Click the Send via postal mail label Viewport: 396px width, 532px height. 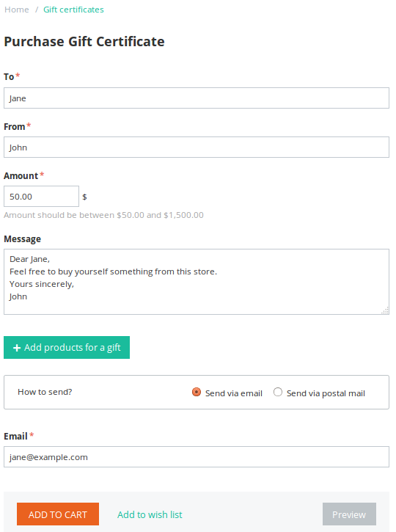(x=326, y=393)
